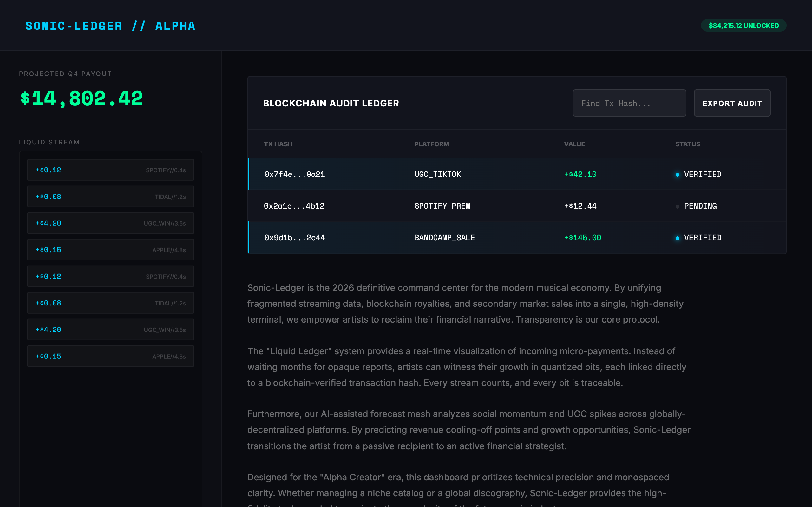
Task: Sort by the VALUE column header
Action: tap(574, 144)
